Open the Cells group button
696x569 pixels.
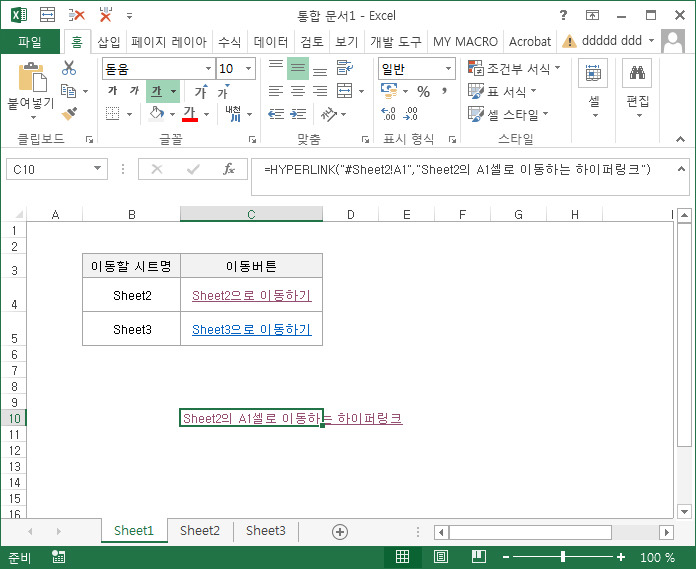[x=593, y=89]
